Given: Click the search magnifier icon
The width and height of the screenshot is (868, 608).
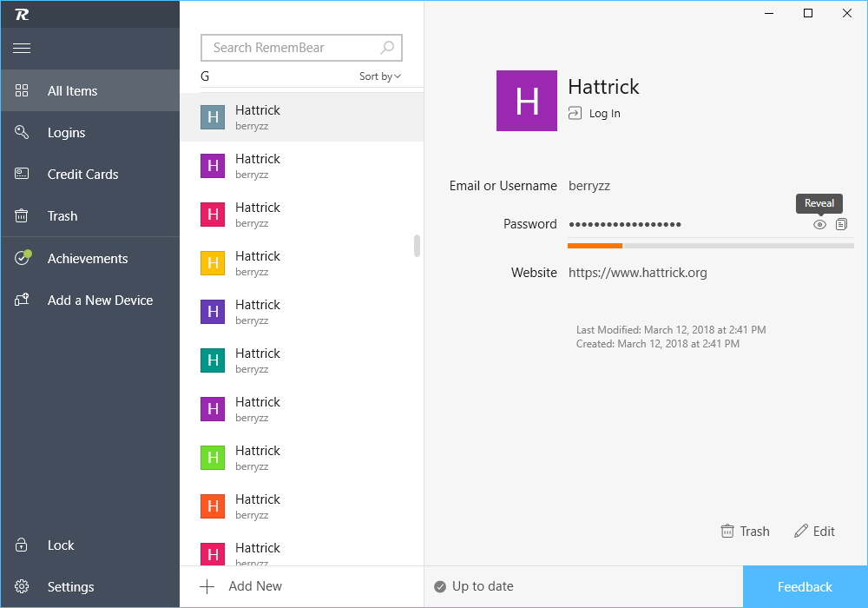Looking at the screenshot, I should click(x=387, y=48).
